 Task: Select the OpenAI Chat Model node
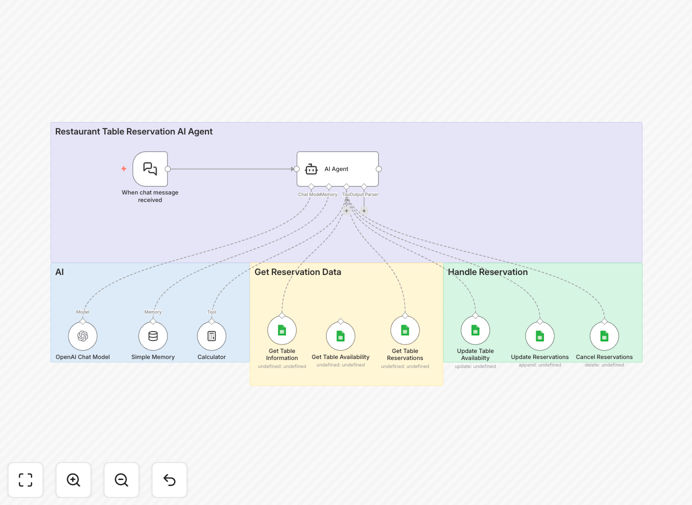pyautogui.click(x=83, y=336)
